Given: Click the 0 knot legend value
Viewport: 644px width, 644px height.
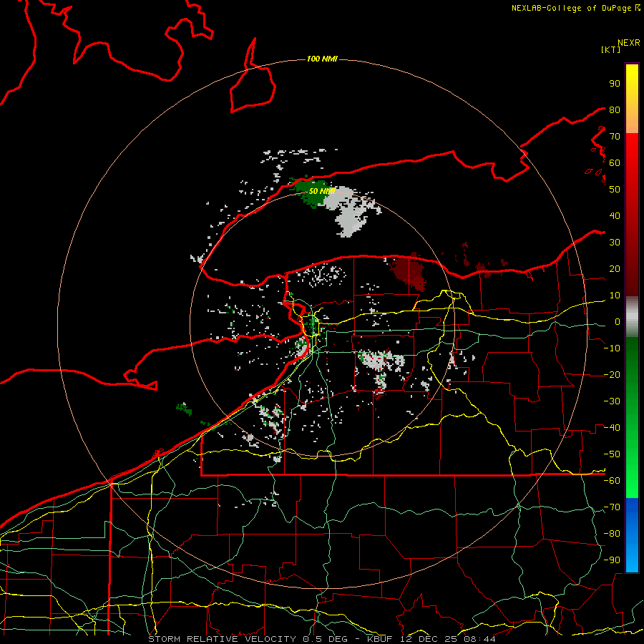Looking at the screenshot, I should 617,321.
